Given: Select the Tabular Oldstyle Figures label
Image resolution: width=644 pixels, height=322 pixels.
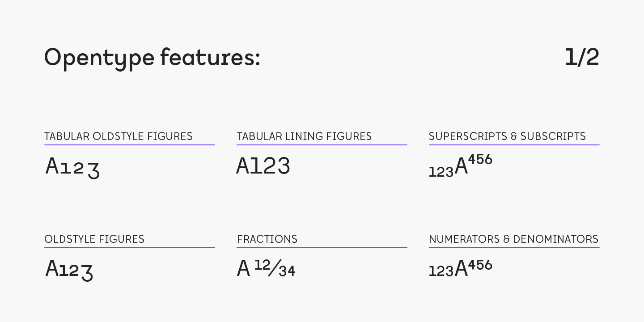Looking at the screenshot, I should [x=119, y=136].
